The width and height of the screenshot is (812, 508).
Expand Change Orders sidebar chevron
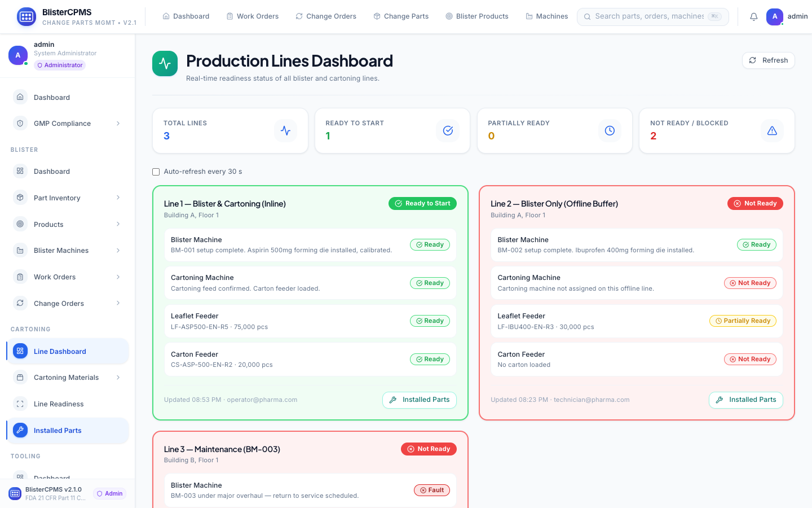[x=118, y=303]
